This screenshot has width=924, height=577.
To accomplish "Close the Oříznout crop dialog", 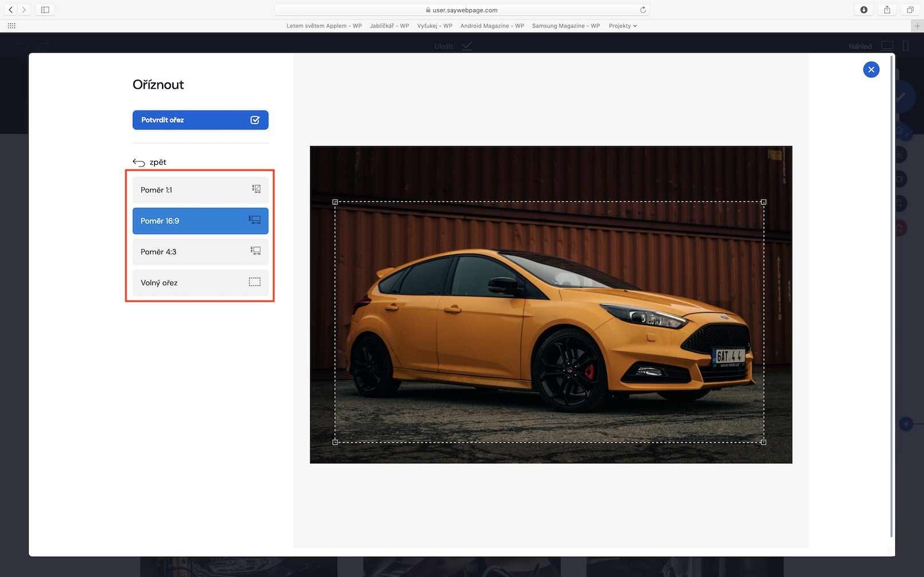I will tap(871, 69).
